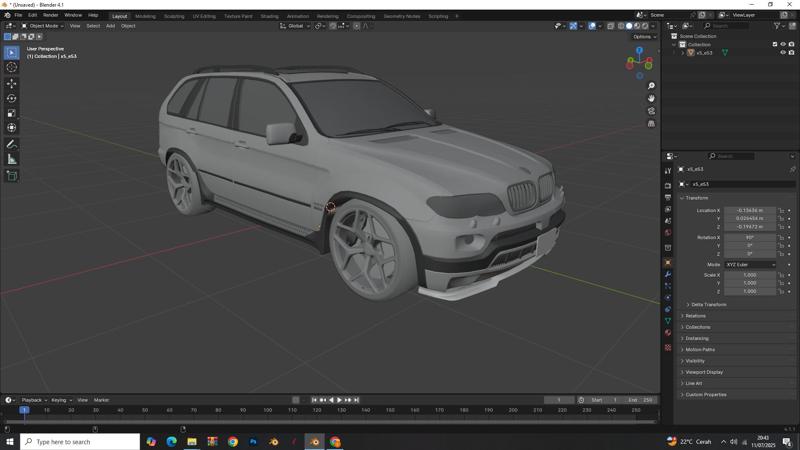This screenshot has height=450, width=800.
Task: Expand Relations panel
Action: 695,316
